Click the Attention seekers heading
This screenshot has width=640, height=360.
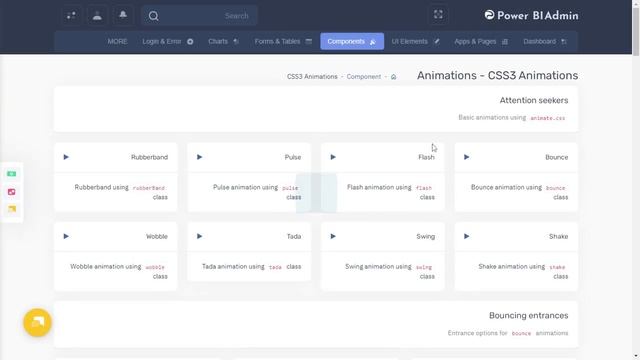534,100
